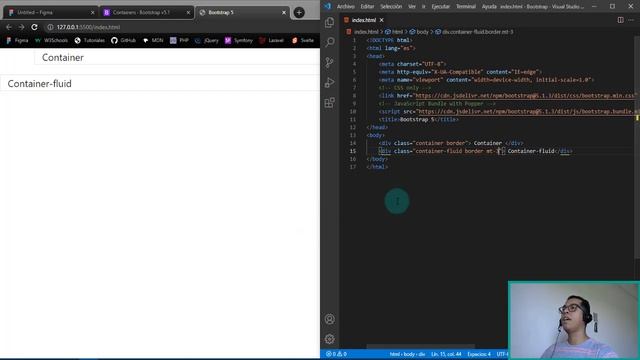The image size is (640, 360).
Task: Click errors and warnings status item
Action: (x=336, y=354)
